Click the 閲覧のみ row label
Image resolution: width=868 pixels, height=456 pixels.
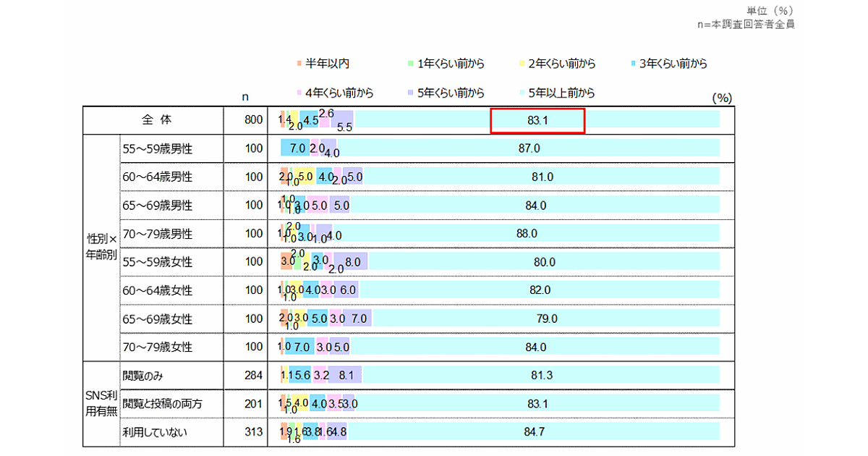[x=140, y=375]
